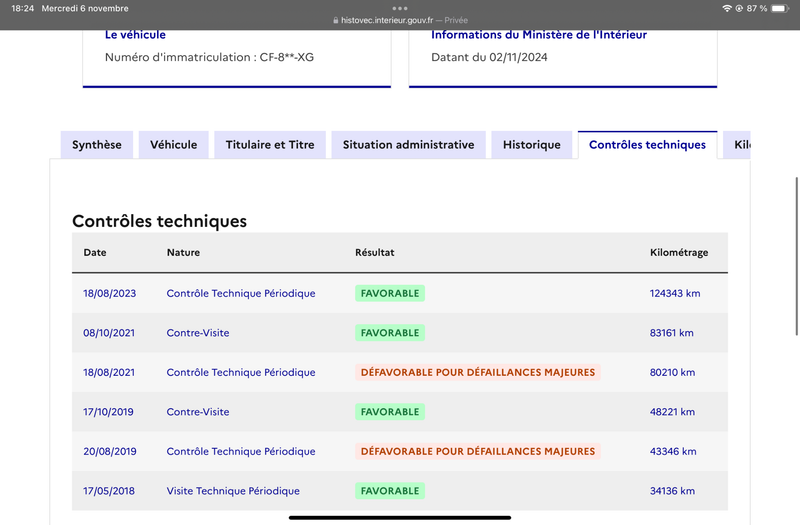Click the Le véhicule card heading
The image size is (800, 525).
pyautogui.click(x=135, y=35)
